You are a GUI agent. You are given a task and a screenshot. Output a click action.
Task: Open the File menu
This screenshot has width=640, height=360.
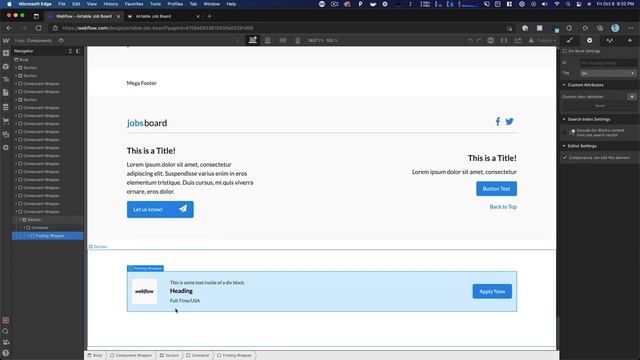tap(62, 4)
